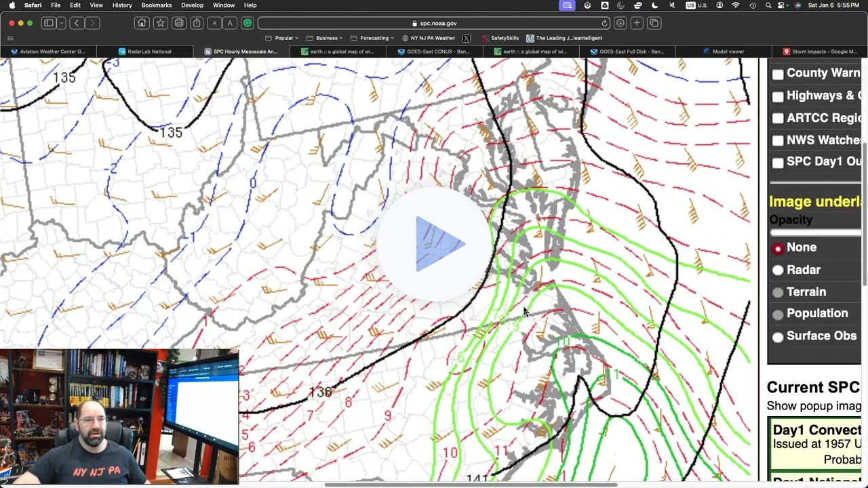
Task: Open the History menu
Action: (x=122, y=5)
